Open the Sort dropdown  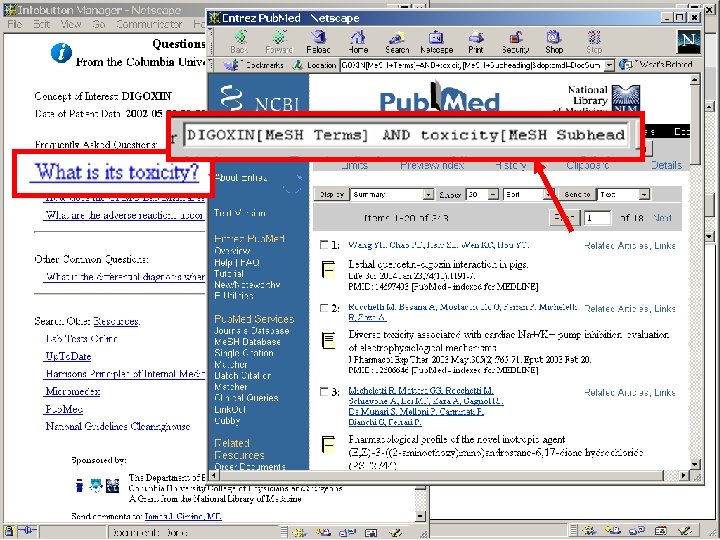(527, 194)
